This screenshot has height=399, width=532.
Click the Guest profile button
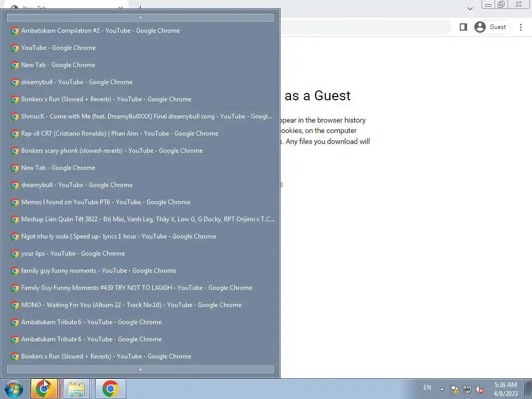[491, 27]
